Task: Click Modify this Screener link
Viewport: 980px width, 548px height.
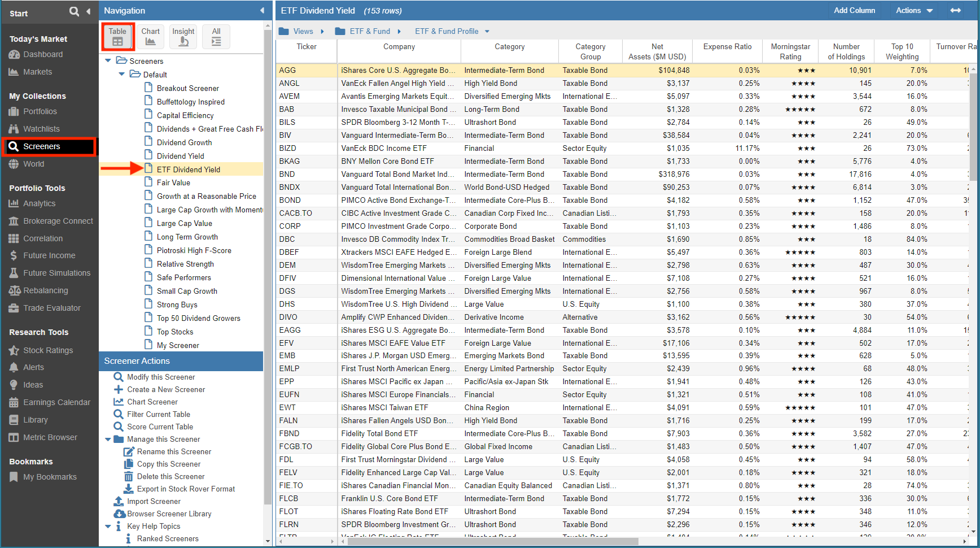Action: pos(161,377)
